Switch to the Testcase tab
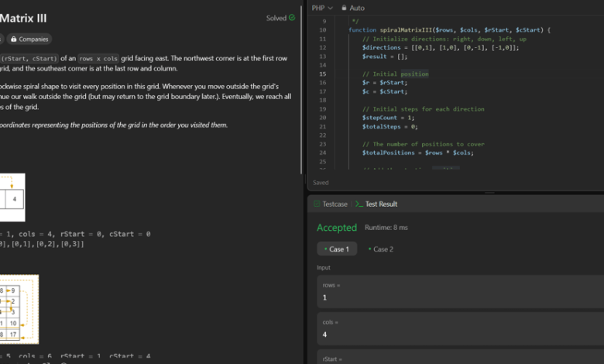604x364 pixels. pyautogui.click(x=331, y=204)
